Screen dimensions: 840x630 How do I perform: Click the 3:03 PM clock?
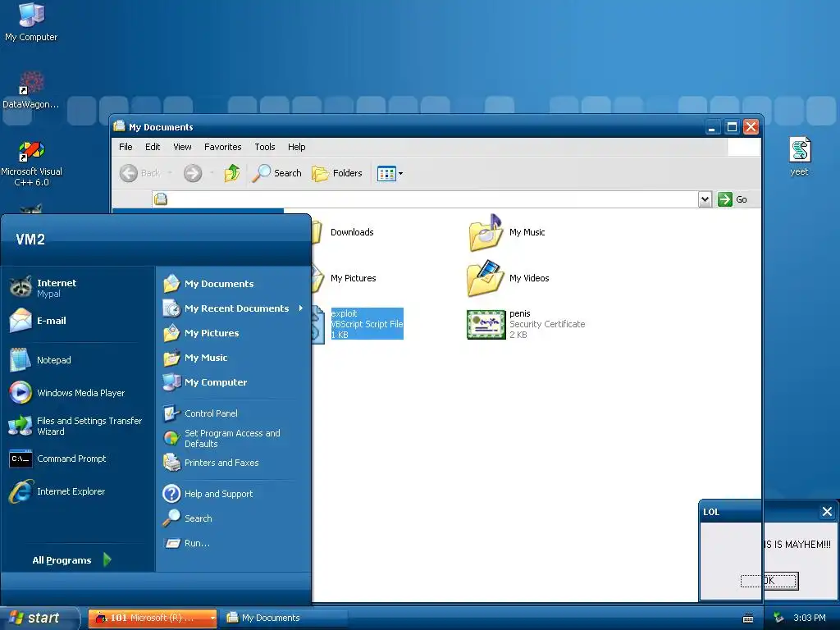[810, 618]
